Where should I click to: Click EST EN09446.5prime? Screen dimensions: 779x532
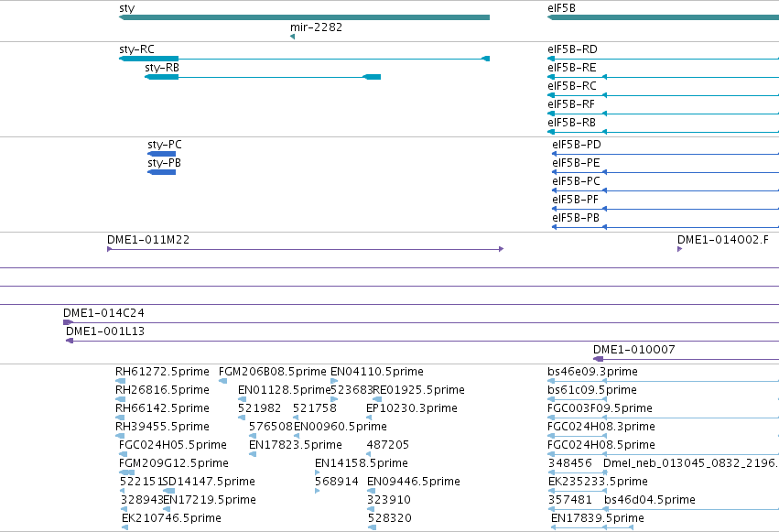[414, 483]
